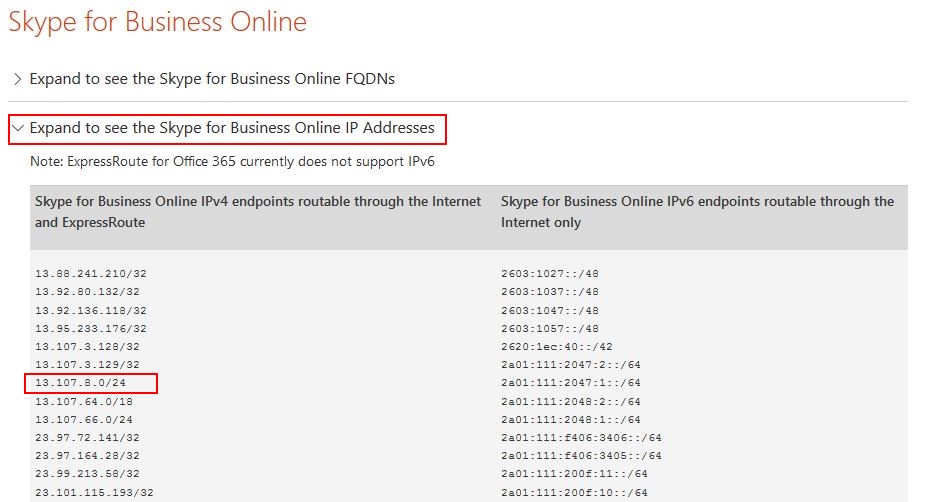Click the ExpressRoute IPv6 support note

[x=233, y=160]
